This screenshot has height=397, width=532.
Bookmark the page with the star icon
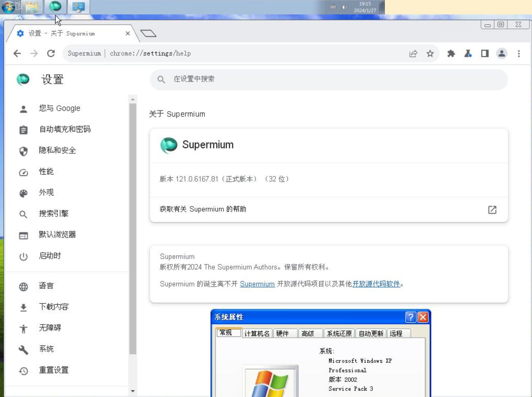point(429,53)
